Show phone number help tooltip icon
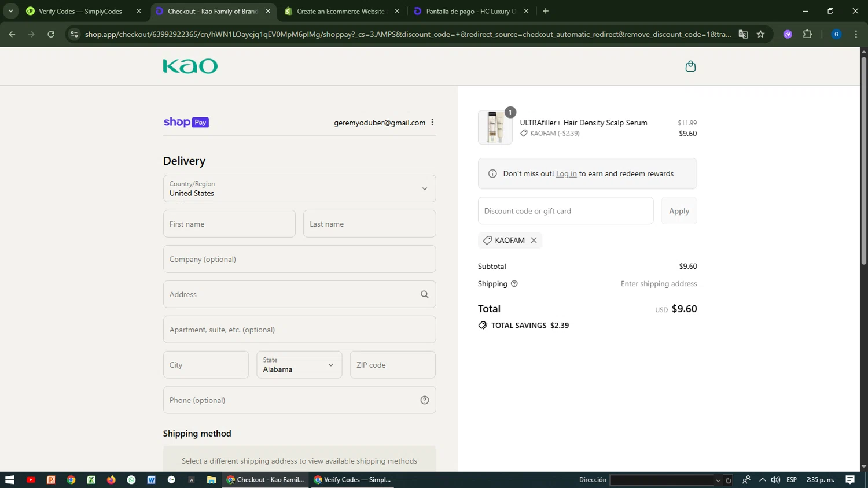868x488 pixels. (x=425, y=400)
